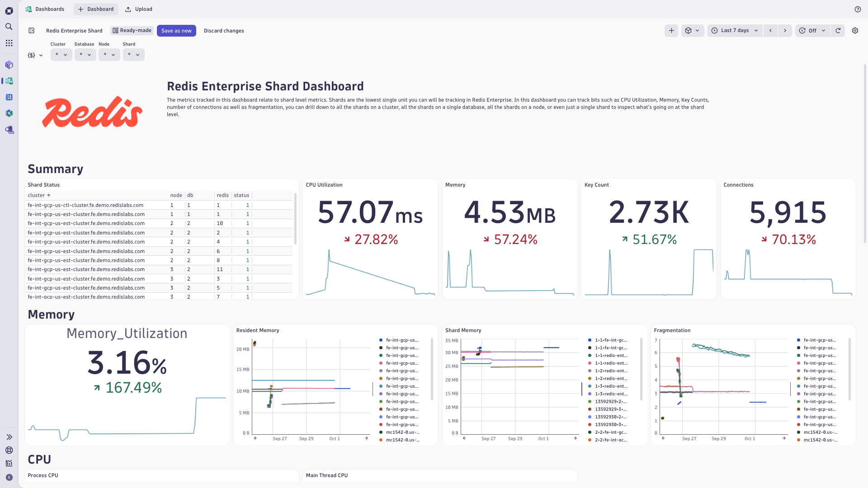The width and height of the screenshot is (868, 488).
Task: Expand the left navigation double-chevron icon
Action: pyautogui.click(x=9, y=437)
